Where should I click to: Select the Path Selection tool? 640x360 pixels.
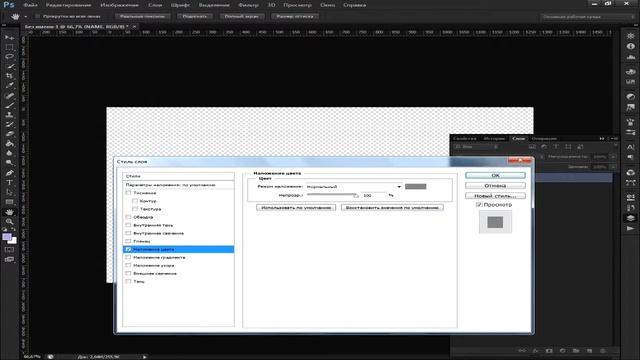[9, 192]
